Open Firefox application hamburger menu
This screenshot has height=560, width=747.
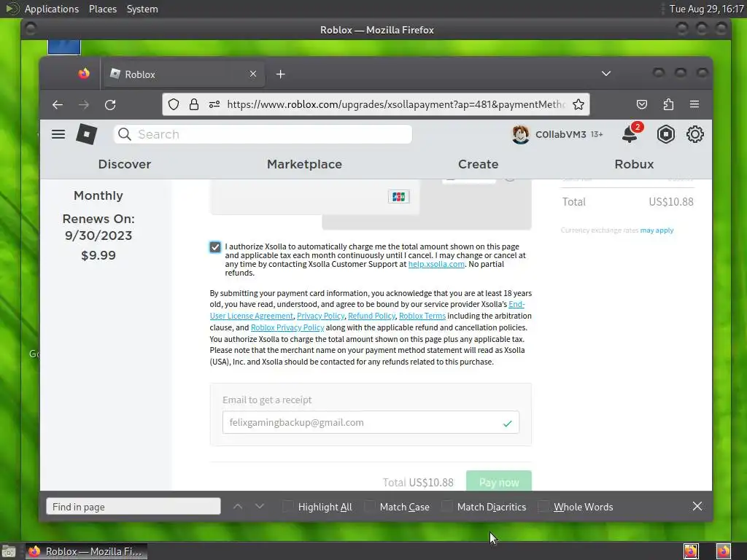pyautogui.click(x=694, y=104)
